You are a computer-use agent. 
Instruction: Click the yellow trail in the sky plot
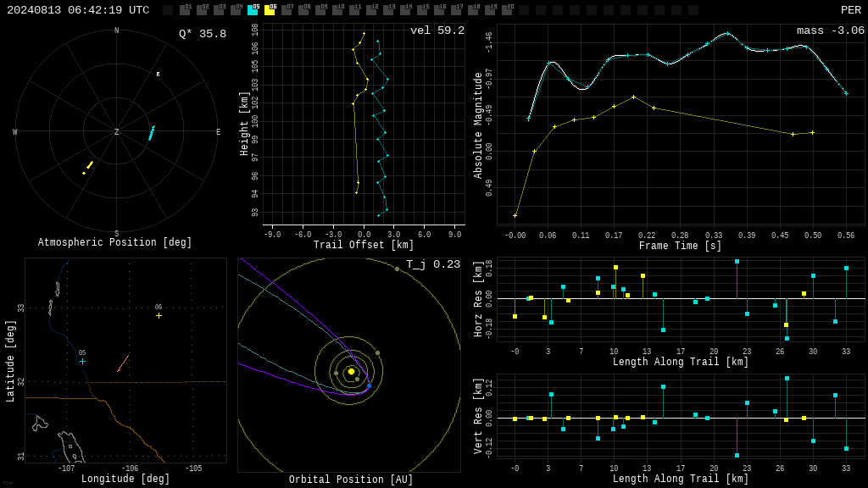click(88, 167)
